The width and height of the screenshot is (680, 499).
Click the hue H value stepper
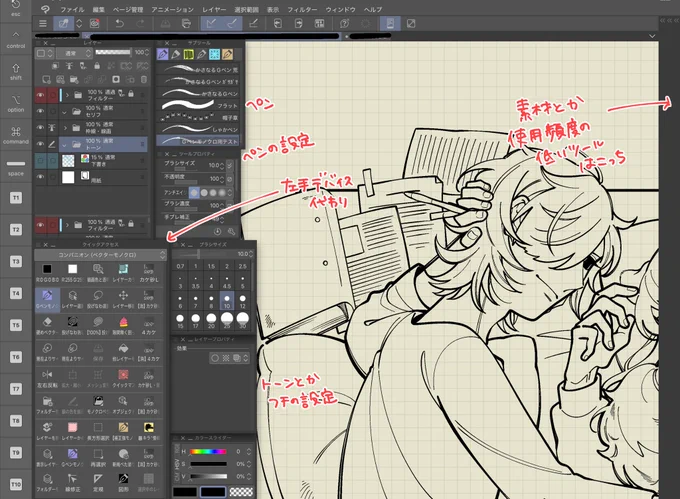(x=248, y=452)
